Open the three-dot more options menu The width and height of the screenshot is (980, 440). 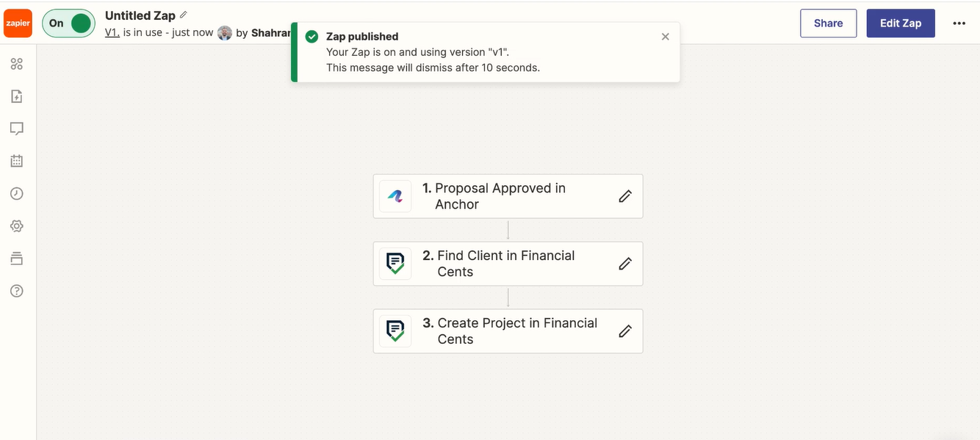[959, 23]
